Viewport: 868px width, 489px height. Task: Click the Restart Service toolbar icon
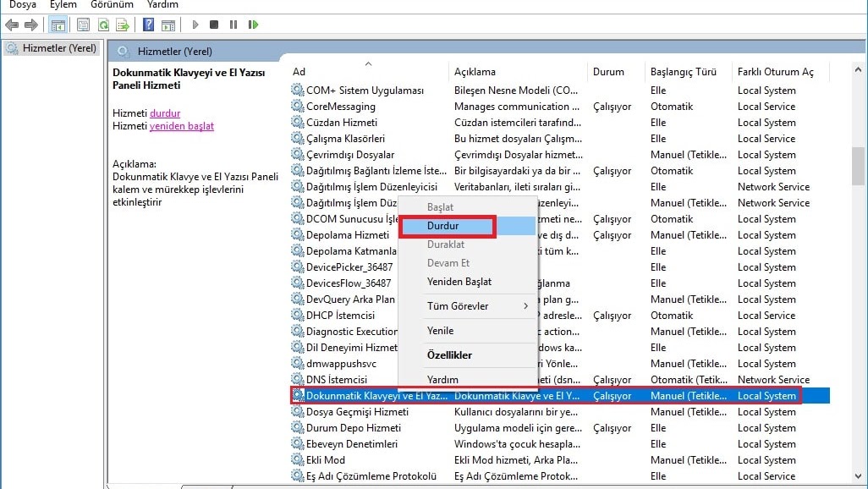[x=253, y=25]
